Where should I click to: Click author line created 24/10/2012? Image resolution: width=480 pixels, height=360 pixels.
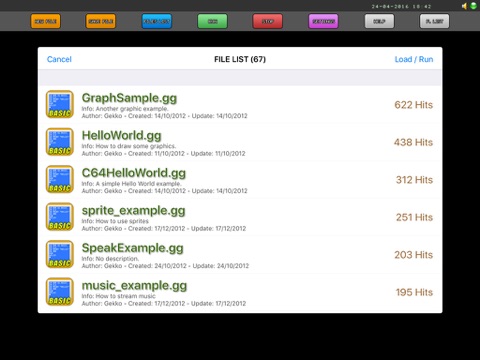(165, 266)
